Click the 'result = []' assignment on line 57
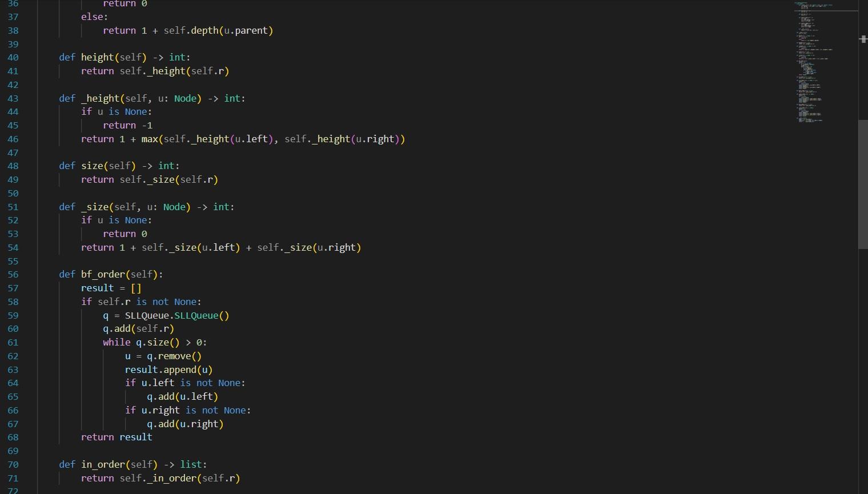This screenshot has width=868, height=494. point(111,288)
